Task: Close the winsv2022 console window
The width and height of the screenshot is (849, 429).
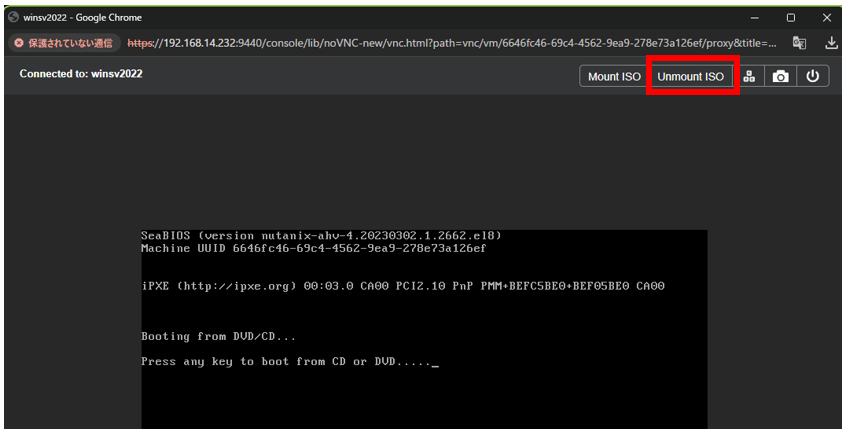Action: (x=827, y=17)
